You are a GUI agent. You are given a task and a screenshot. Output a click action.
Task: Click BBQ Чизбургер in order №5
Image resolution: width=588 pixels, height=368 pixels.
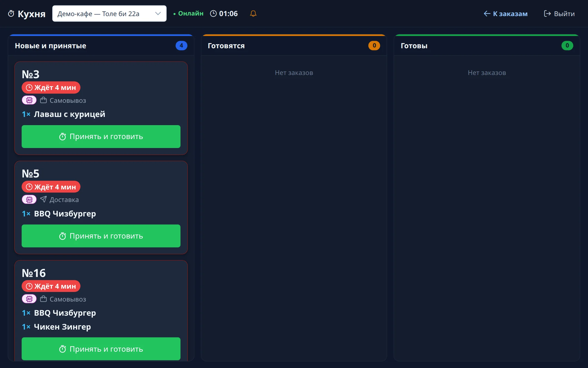(65, 214)
